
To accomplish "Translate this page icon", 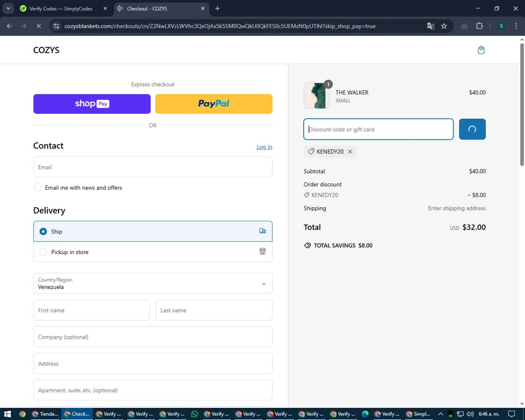I will coord(431,26).
